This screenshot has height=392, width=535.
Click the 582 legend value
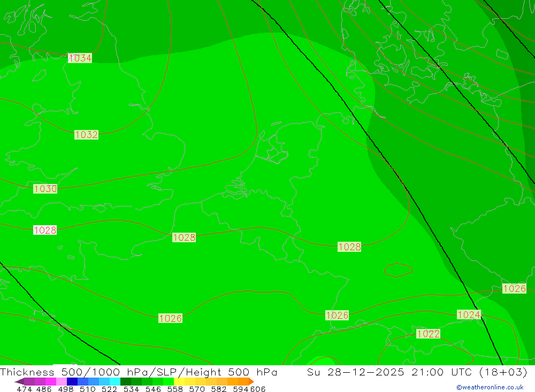(218, 389)
